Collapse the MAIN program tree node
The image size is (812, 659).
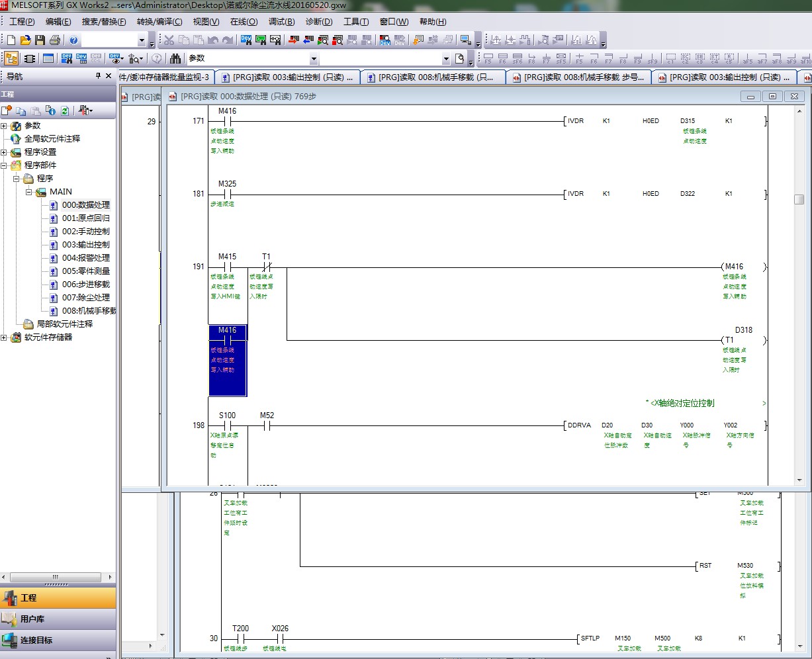28,192
